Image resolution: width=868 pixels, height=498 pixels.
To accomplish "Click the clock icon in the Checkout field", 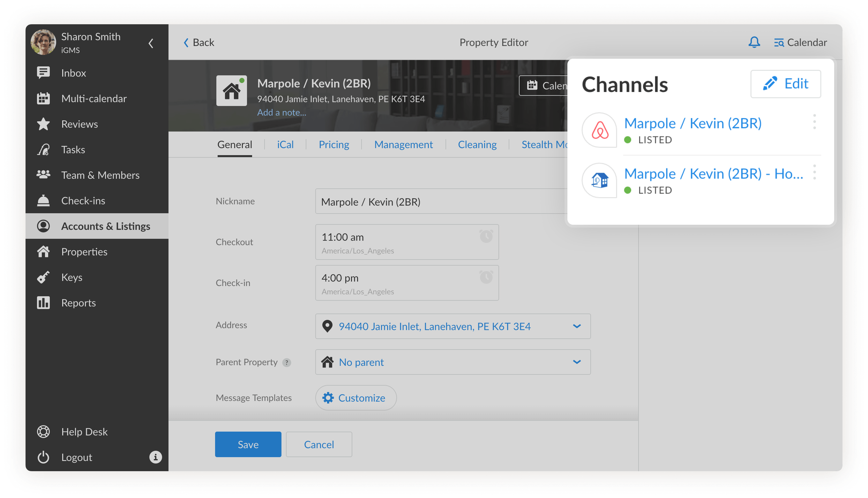I will (x=486, y=236).
